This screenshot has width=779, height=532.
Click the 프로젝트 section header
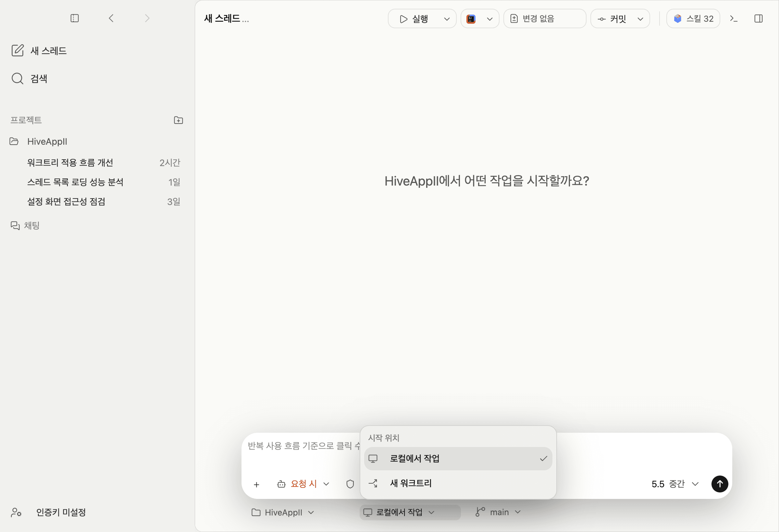26,120
